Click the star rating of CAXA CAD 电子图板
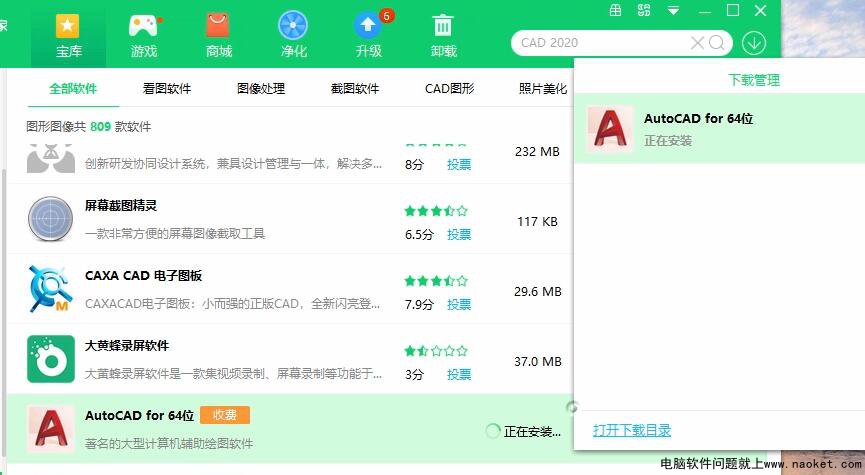Image resolution: width=865 pixels, height=475 pixels. tap(436, 281)
